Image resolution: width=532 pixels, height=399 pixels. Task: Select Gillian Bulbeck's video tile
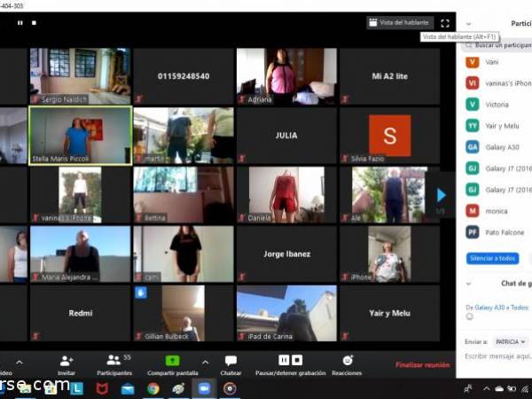[x=184, y=313]
